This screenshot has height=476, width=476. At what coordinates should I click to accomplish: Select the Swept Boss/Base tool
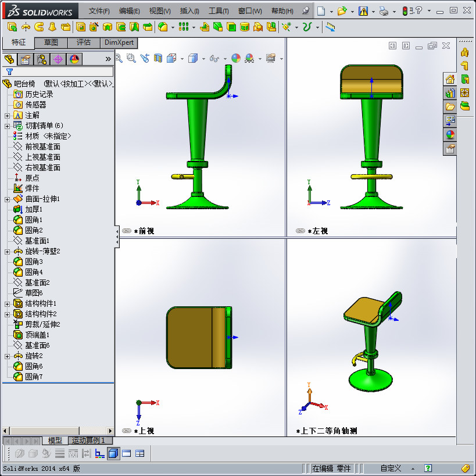pyautogui.click(x=39, y=27)
